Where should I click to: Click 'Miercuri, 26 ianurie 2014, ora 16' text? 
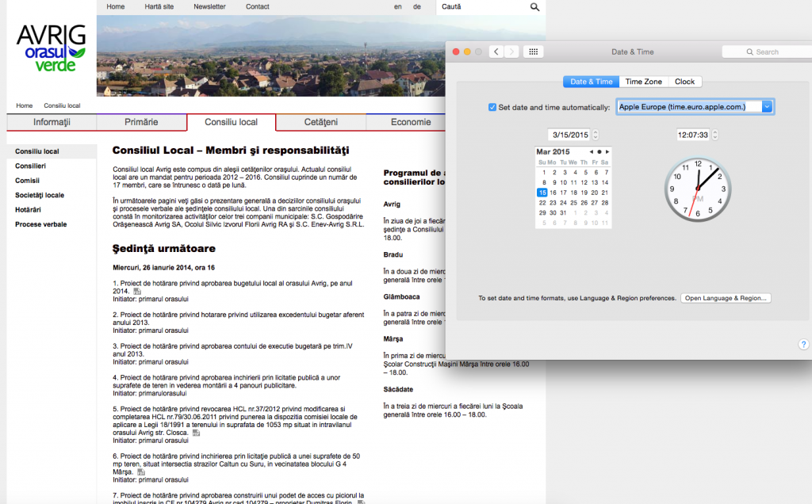[x=163, y=268]
